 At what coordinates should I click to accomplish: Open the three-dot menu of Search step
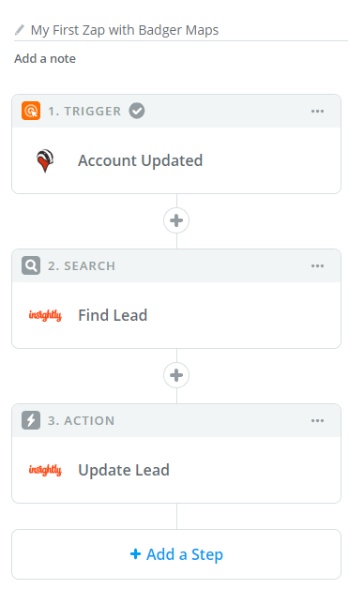click(x=317, y=266)
